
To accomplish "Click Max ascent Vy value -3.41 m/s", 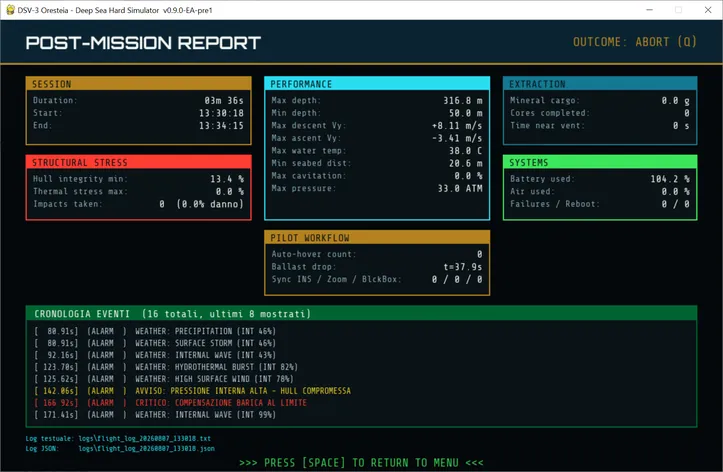I will [x=457, y=138].
